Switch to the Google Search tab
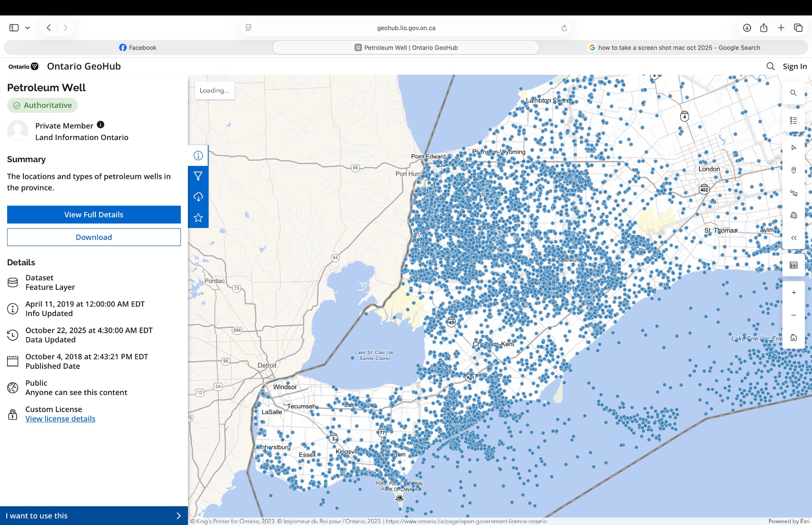 [x=674, y=48]
